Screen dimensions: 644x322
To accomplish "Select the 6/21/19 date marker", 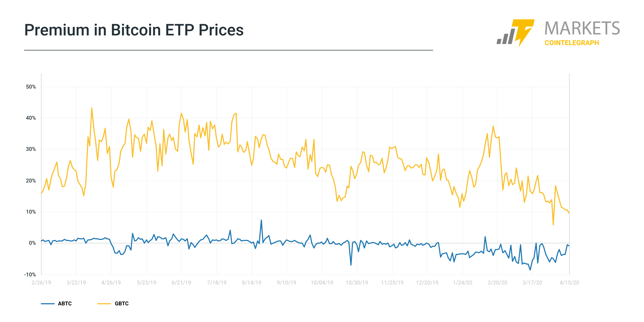I will 181,283.
